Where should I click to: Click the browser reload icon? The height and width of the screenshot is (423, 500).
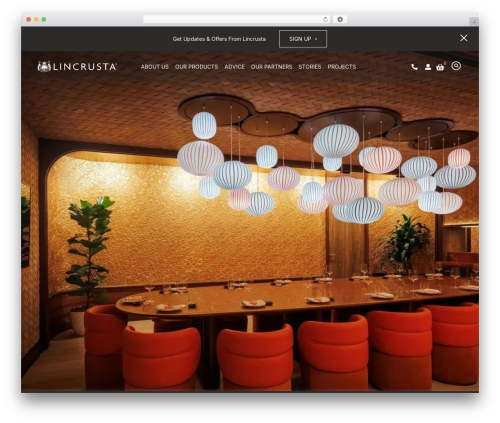point(325,19)
